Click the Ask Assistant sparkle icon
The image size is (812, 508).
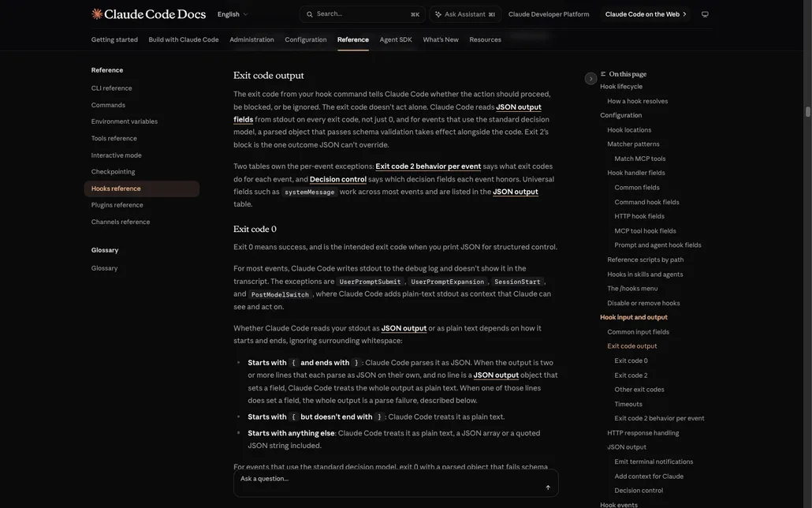tap(438, 14)
